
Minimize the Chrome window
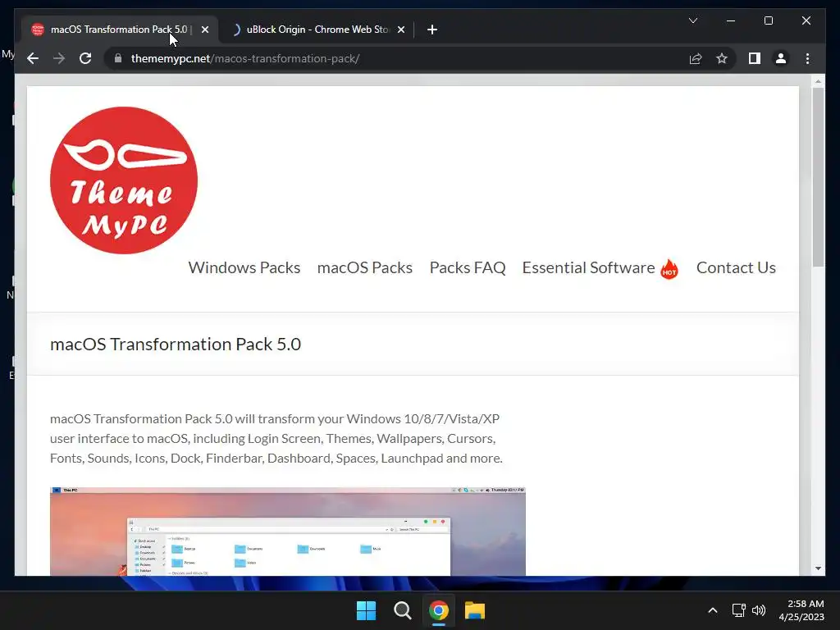pos(730,21)
